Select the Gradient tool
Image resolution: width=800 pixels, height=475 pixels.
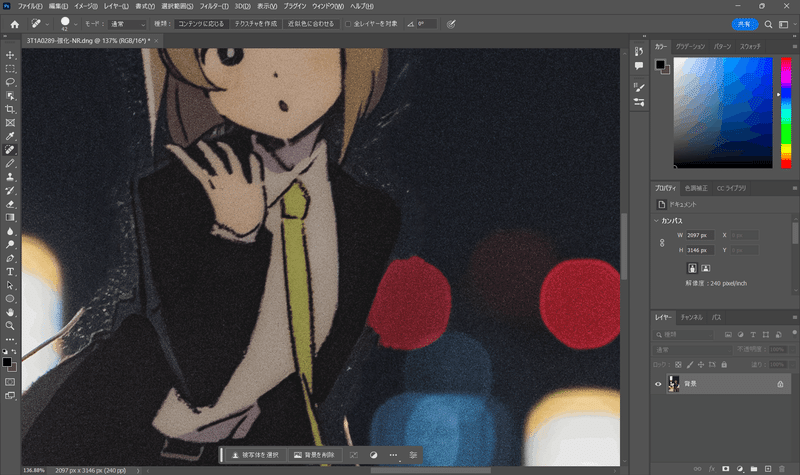coord(10,217)
